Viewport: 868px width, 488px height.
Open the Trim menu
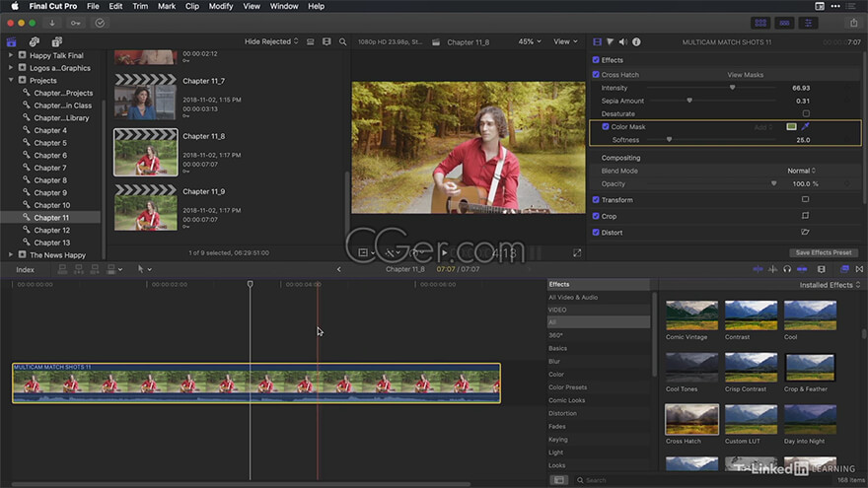point(140,6)
